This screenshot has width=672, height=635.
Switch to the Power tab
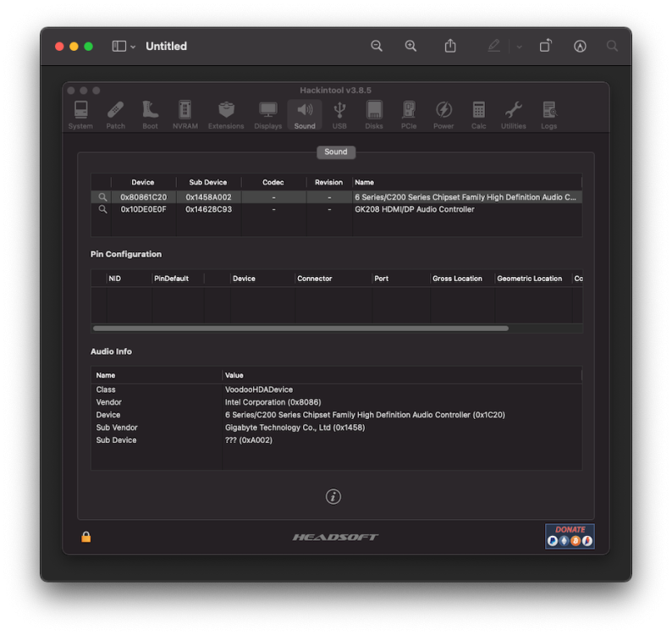pyautogui.click(x=443, y=114)
